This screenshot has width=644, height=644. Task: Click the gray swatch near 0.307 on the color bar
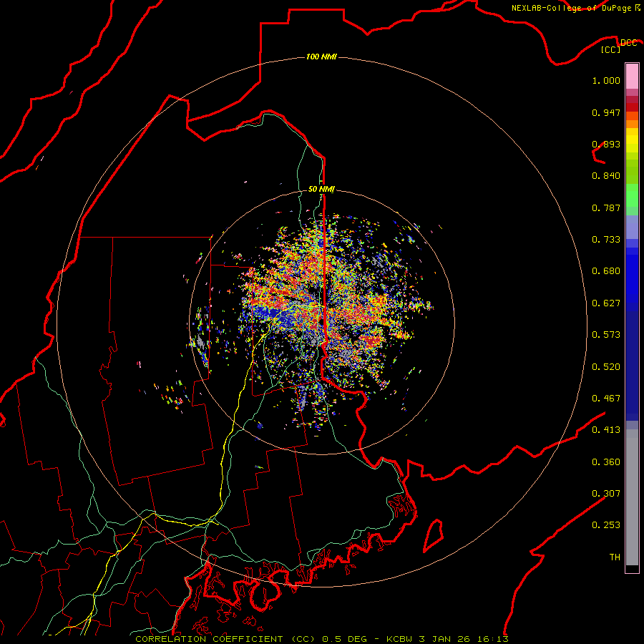click(x=632, y=497)
